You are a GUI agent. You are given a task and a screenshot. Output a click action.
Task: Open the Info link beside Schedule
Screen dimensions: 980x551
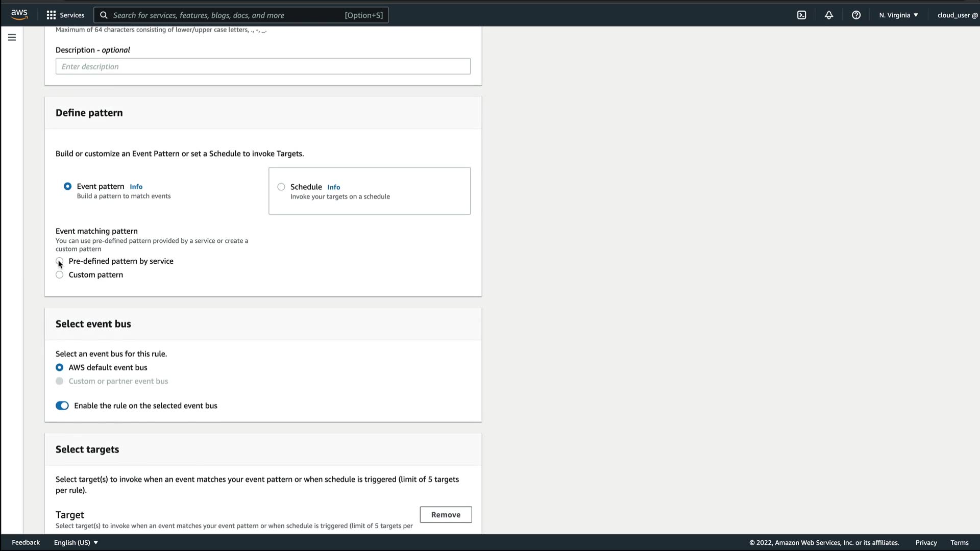click(x=333, y=187)
